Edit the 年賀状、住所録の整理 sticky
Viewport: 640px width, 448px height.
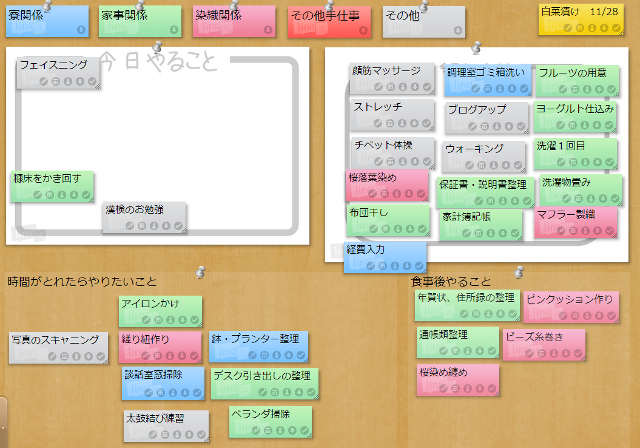click(464, 314)
